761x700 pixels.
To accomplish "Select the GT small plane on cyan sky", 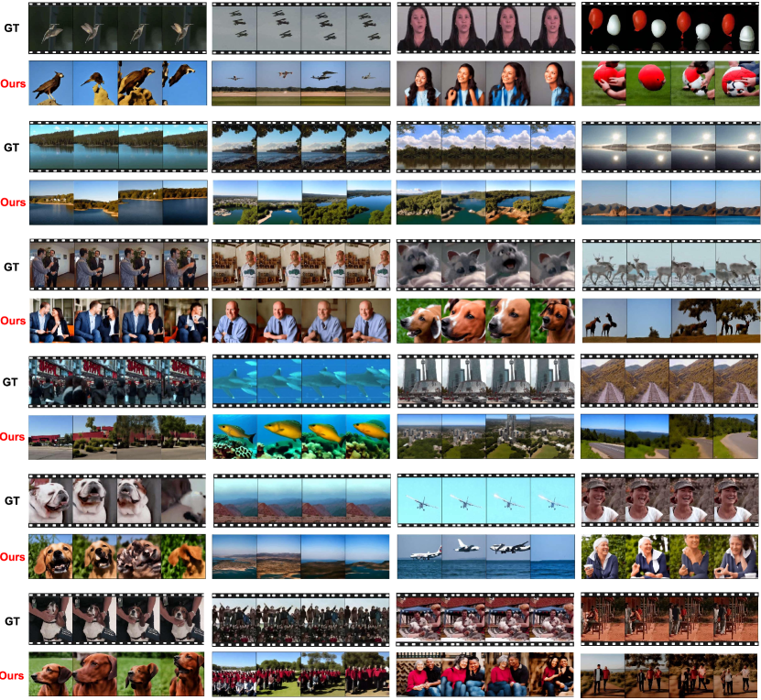I will [x=486, y=500].
